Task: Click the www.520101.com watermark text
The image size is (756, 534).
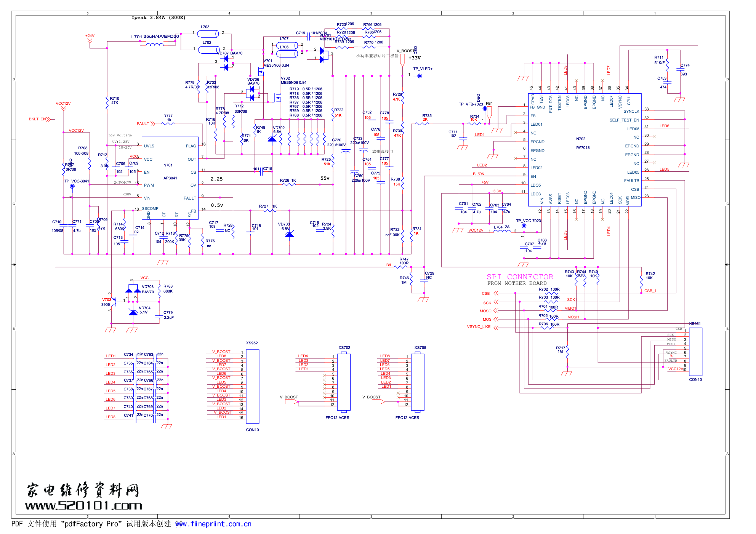Action: pyautogui.click(x=83, y=505)
